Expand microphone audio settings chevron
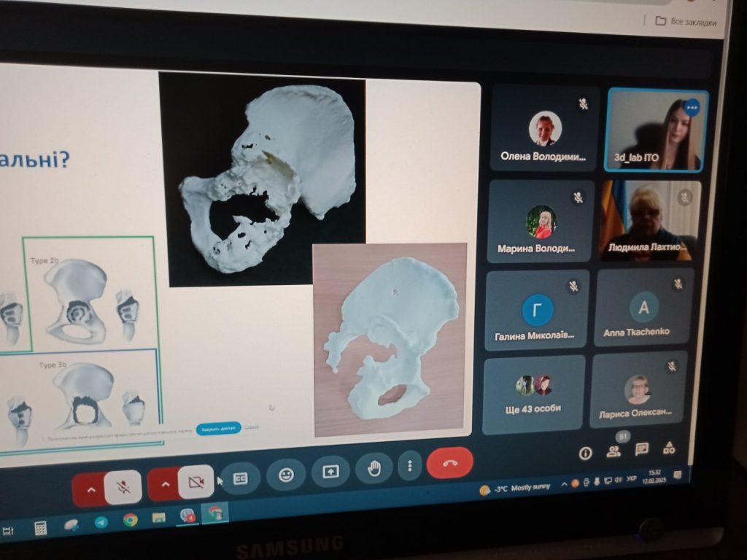 tap(90, 489)
